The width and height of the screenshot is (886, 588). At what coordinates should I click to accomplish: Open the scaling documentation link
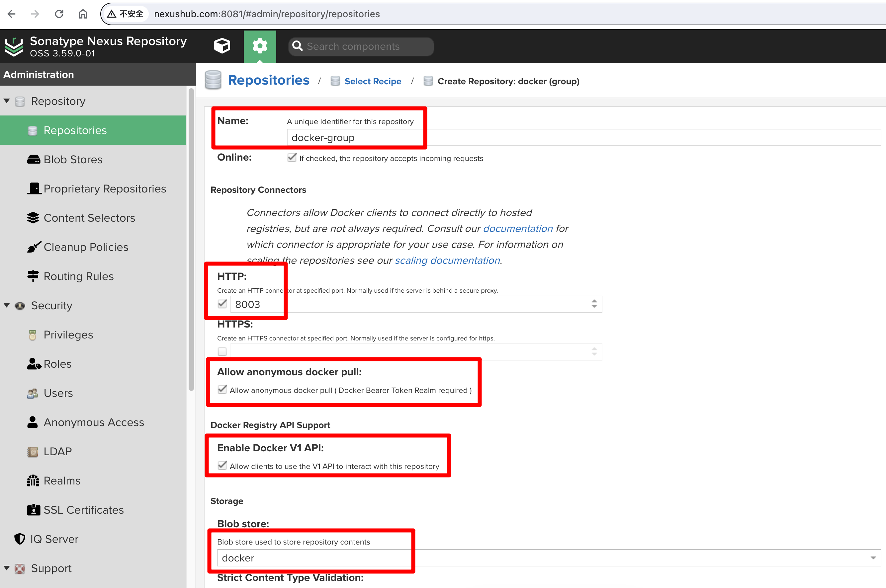[447, 260]
